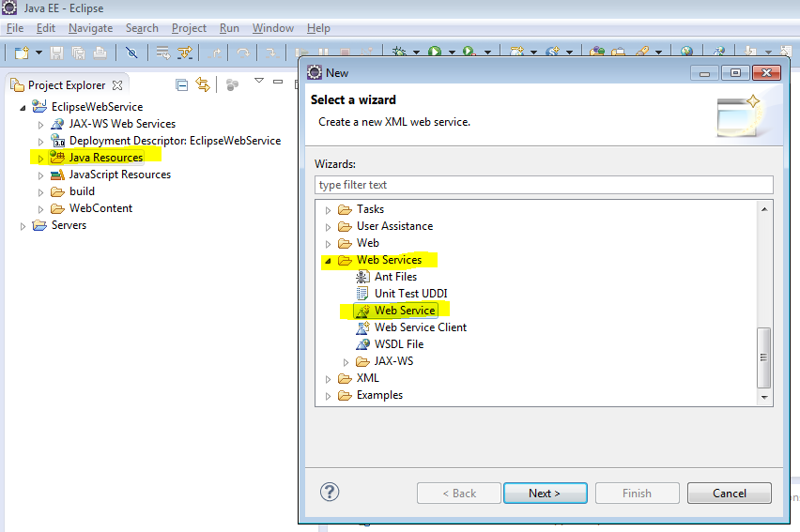Expand the Tasks wizard folder
800x532 pixels.
click(x=328, y=210)
